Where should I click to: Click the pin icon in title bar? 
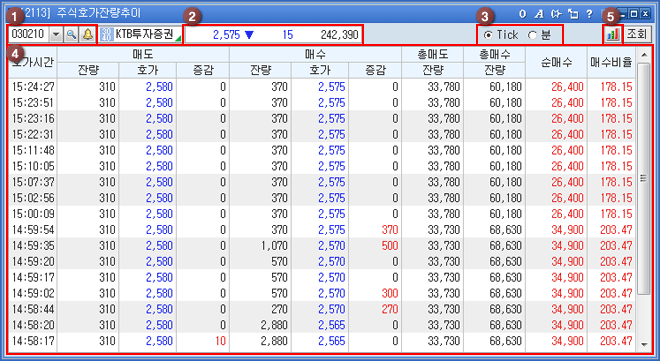click(556, 14)
